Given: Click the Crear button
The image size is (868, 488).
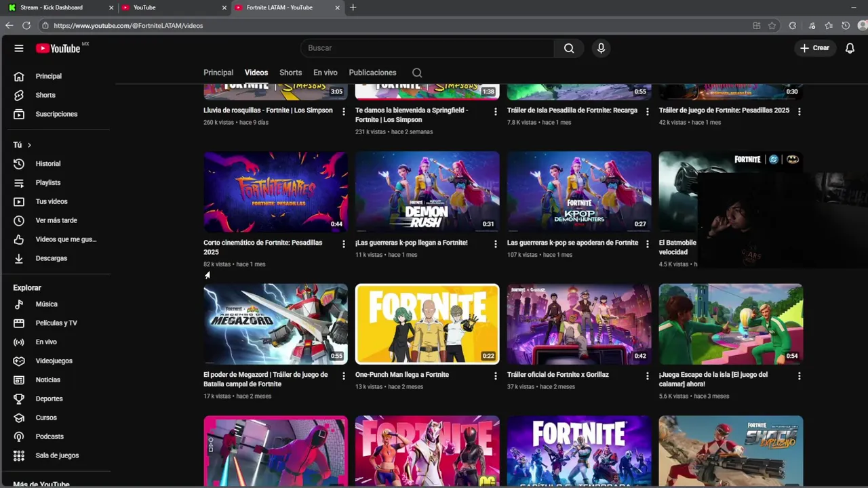Looking at the screenshot, I should 814,48.
